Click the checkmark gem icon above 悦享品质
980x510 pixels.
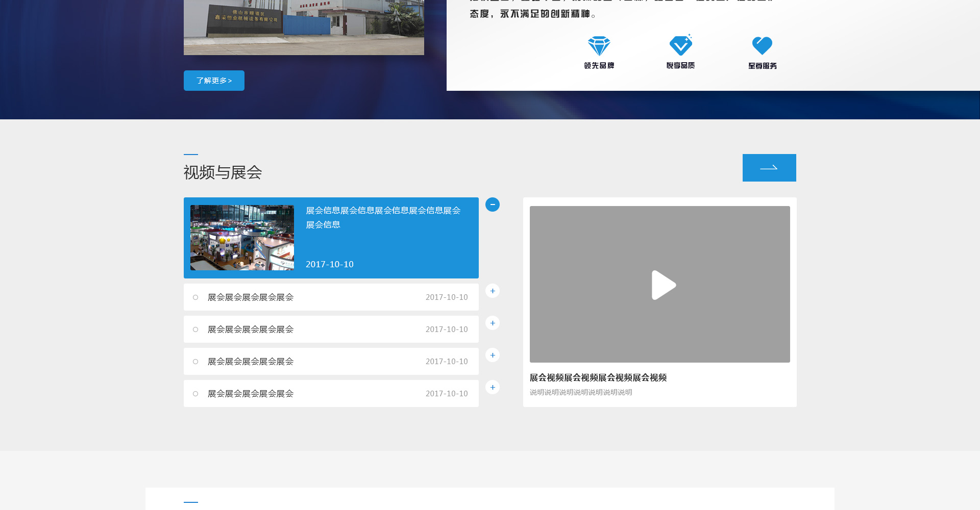(680, 45)
